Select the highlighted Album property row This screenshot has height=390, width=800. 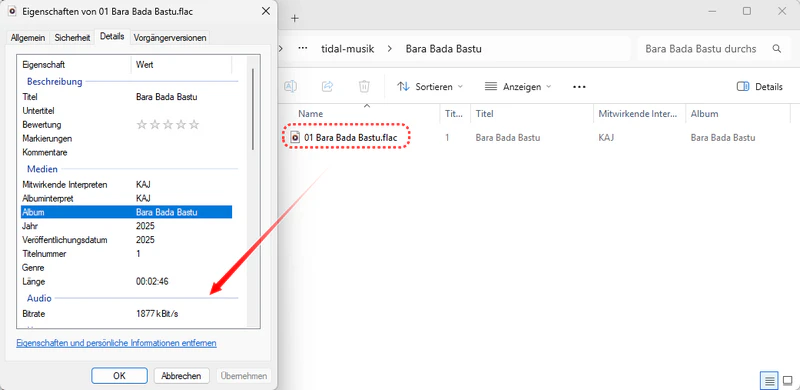click(x=127, y=212)
